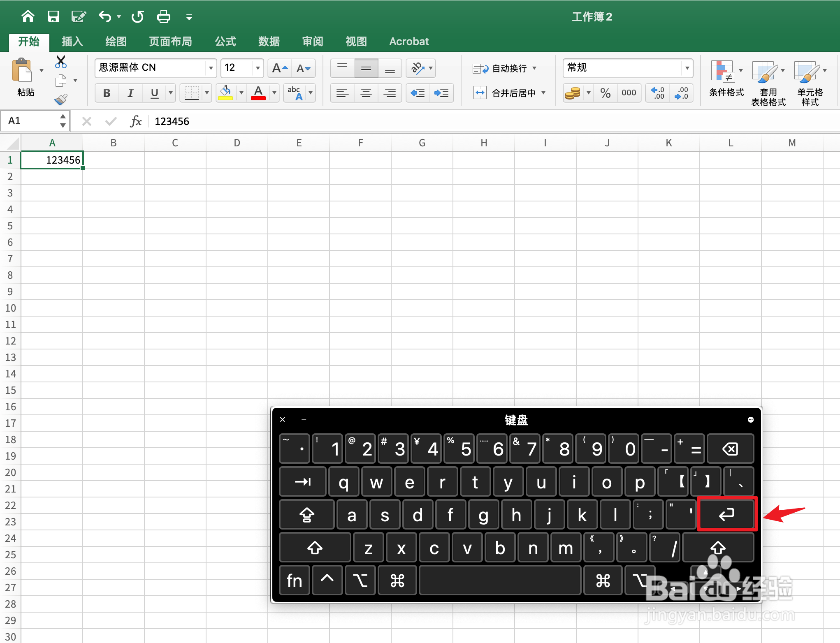The image size is (840, 643).
Task: Apply top vertical alignment
Action: tap(342, 68)
